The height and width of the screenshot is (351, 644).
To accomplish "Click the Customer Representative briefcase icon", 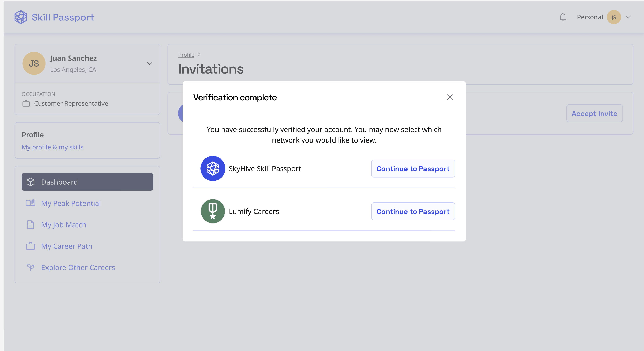I will tap(26, 103).
